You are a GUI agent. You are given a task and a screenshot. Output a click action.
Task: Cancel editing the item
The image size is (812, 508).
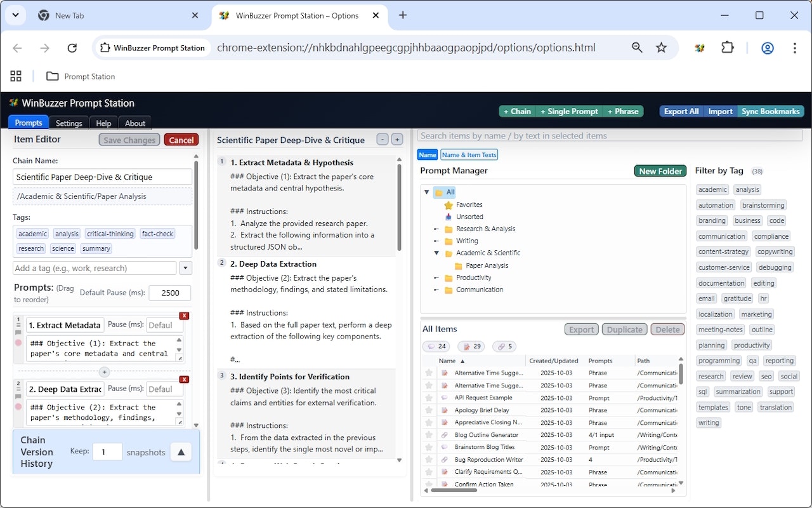pyautogui.click(x=181, y=140)
